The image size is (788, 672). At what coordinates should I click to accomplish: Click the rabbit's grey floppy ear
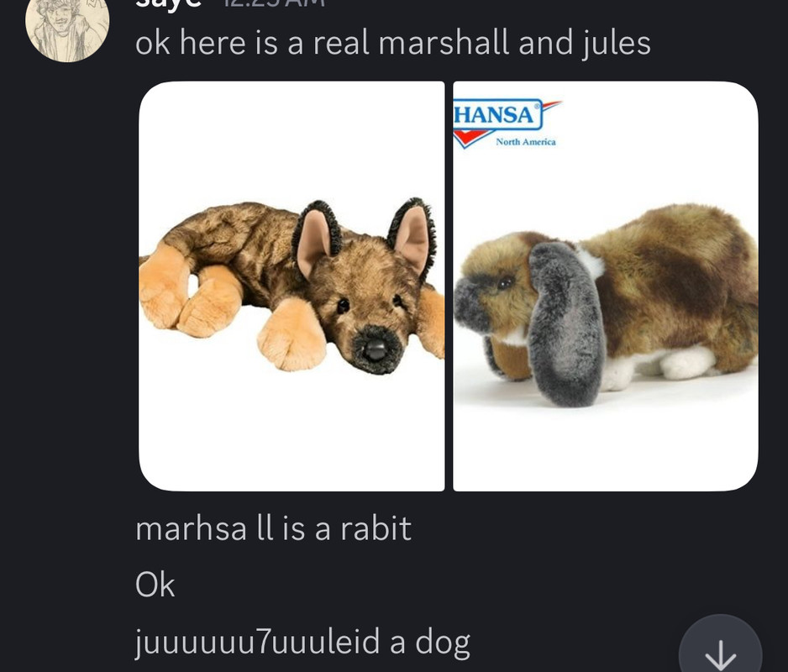click(x=566, y=323)
